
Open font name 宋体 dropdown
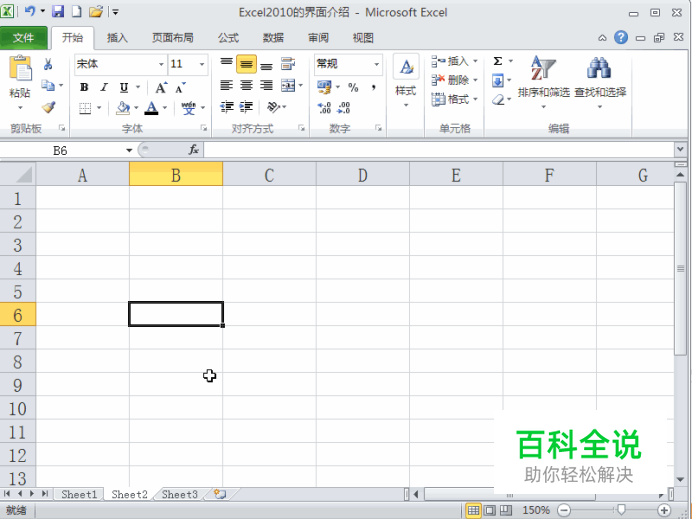(x=161, y=64)
